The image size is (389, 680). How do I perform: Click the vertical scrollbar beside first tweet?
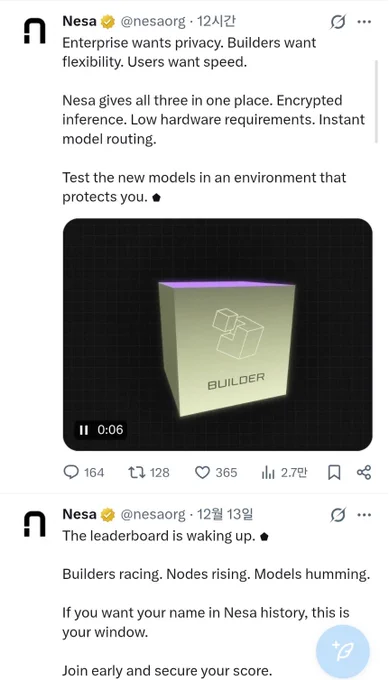tap(376, 101)
